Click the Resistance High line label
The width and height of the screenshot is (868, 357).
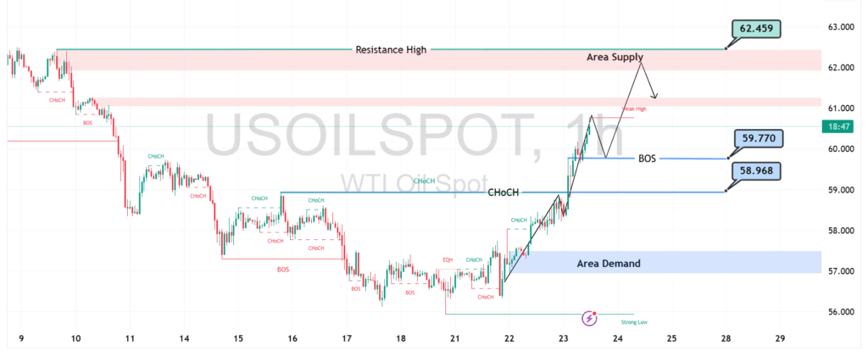point(391,50)
